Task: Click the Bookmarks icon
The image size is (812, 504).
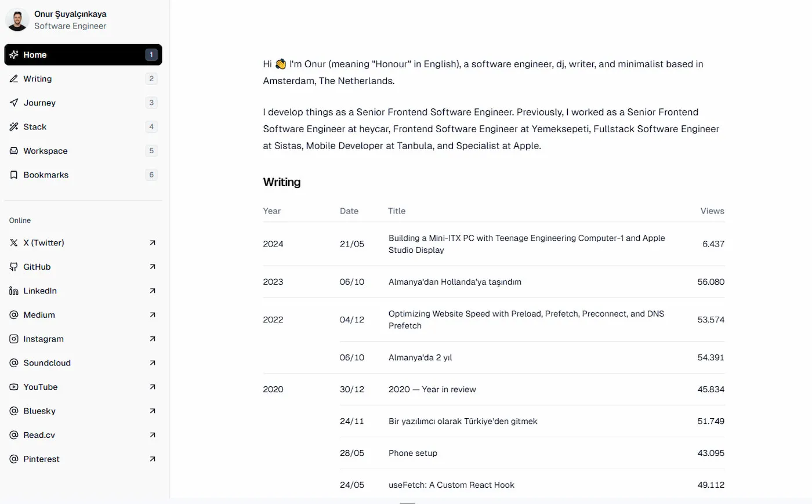Action: [x=14, y=175]
